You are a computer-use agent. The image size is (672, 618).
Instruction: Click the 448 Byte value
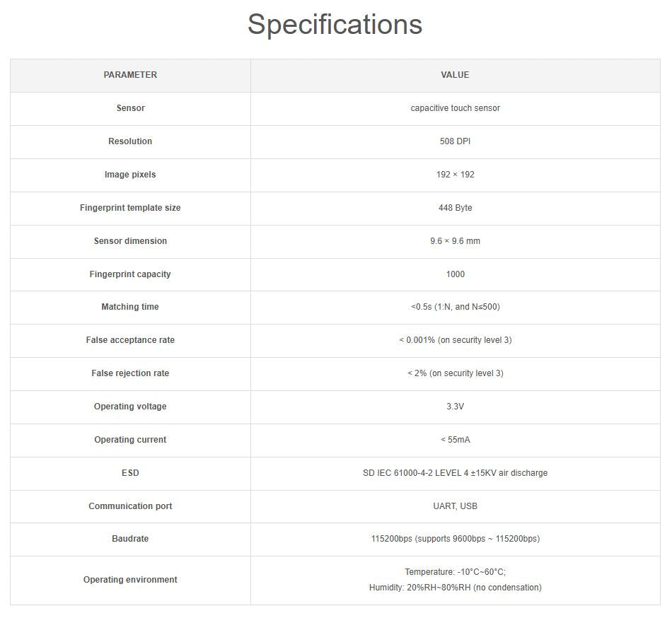click(x=455, y=208)
